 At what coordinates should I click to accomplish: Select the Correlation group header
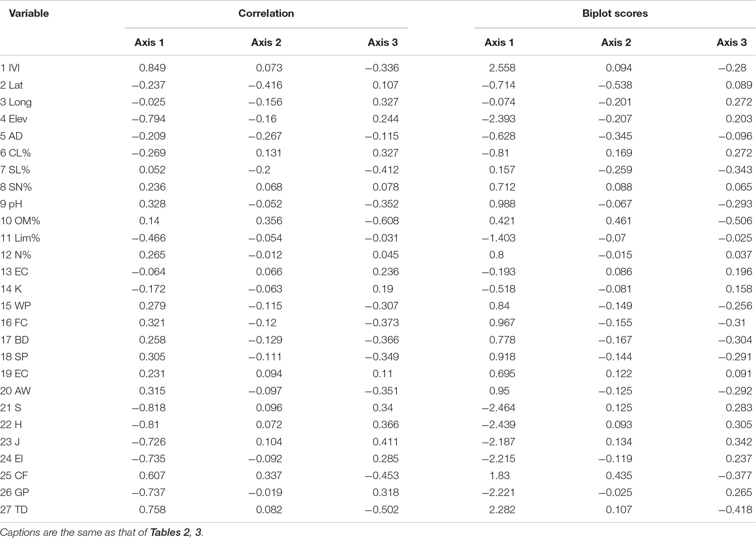click(x=266, y=14)
